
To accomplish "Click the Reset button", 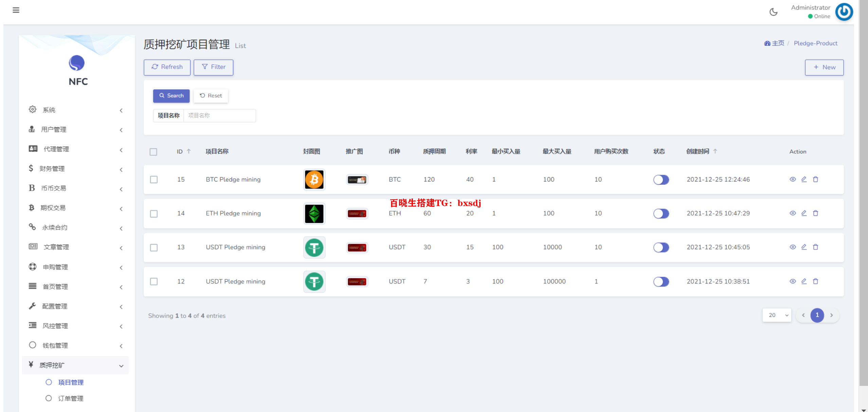I will [211, 96].
